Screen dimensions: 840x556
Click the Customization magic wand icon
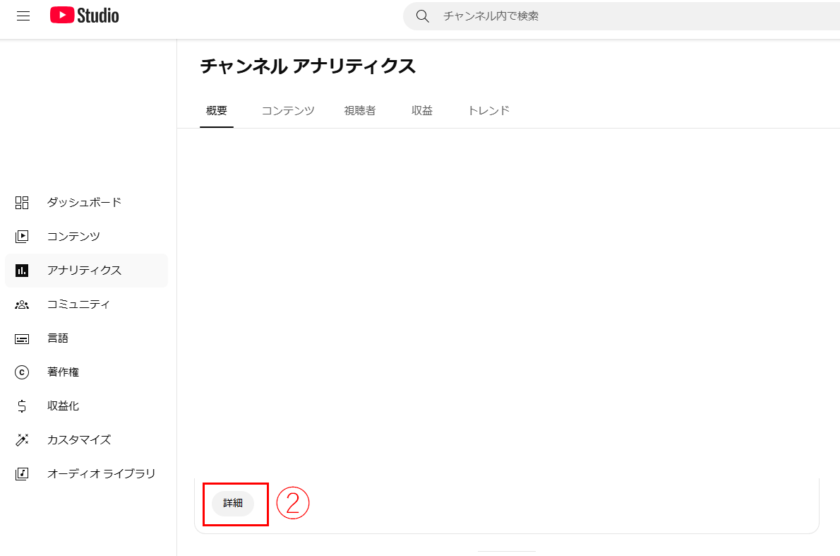tap(22, 440)
